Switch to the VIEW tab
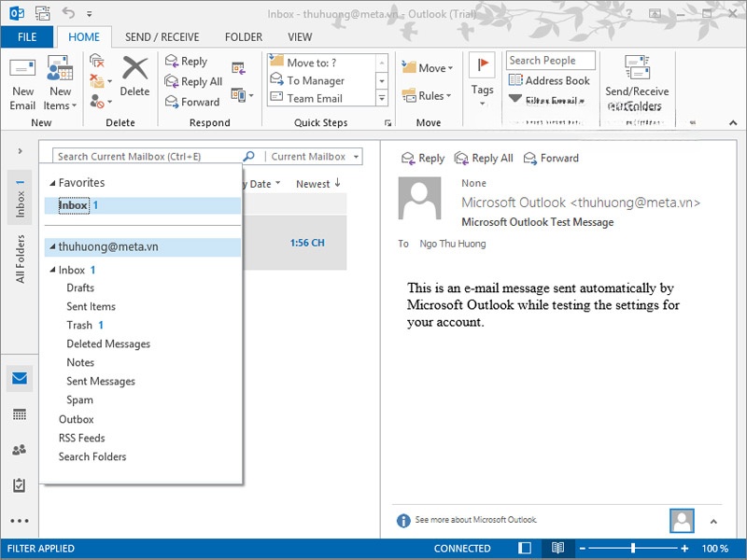Screen dimensions: 747x560 coord(300,36)
